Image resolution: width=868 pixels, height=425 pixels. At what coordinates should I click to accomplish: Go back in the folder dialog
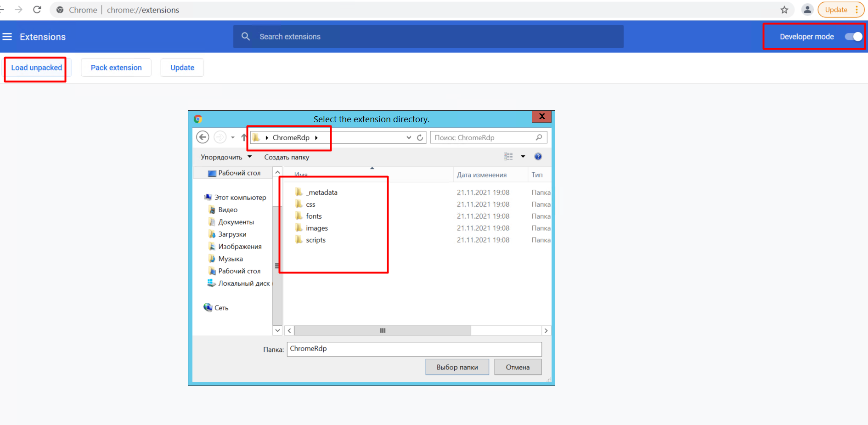tap(203, 137)
